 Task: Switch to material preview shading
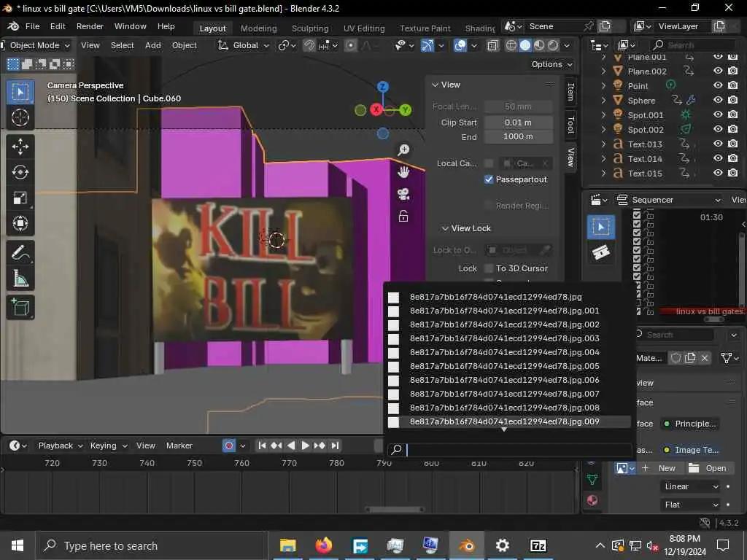(539, 45)
